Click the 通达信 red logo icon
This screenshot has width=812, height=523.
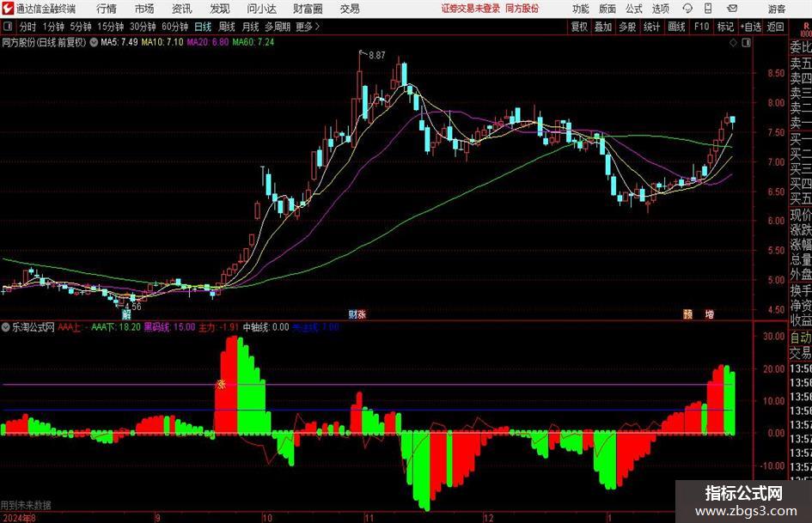[8, 9]
